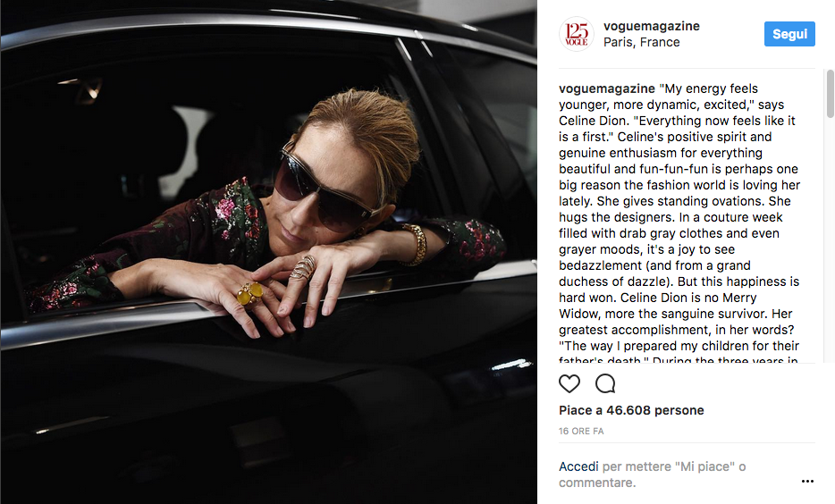Click the gold bracelet in the photo
835x504 pixels.
(x=414, y=244)
